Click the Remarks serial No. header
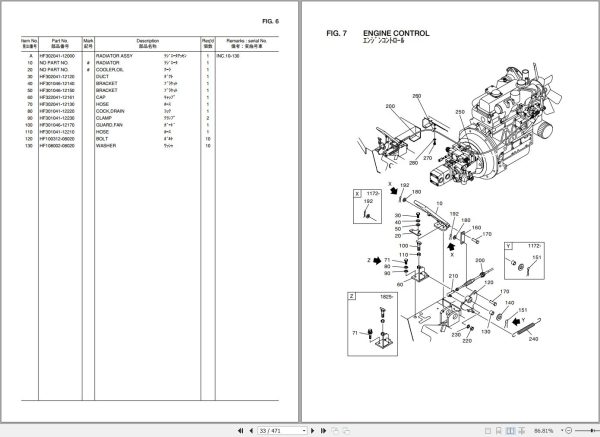 pos(247,43)
